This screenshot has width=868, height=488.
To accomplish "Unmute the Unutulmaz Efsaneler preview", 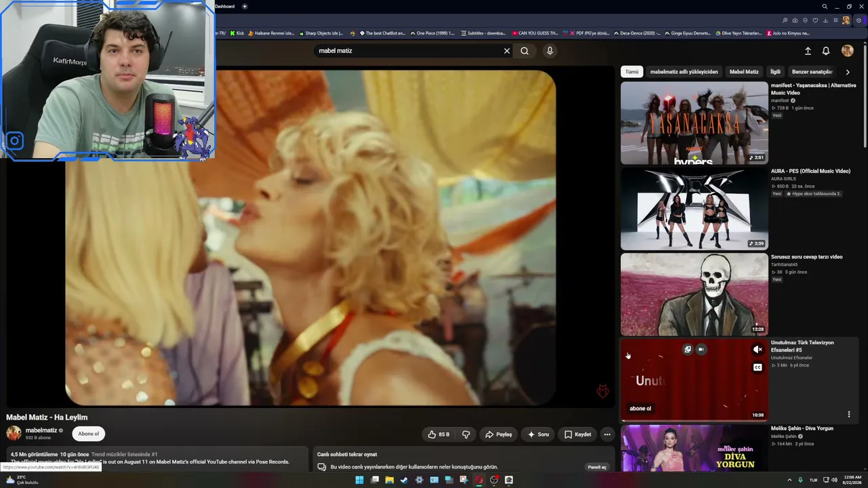I will pos(757,350).
